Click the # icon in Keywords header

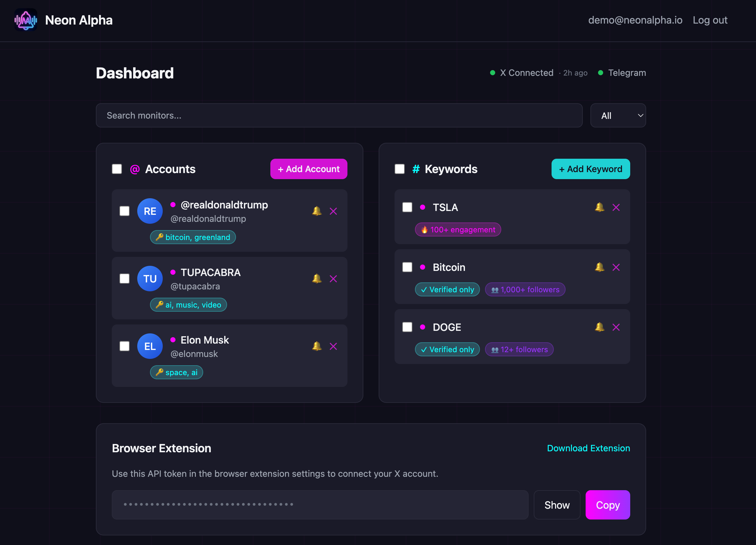[415, 169]
